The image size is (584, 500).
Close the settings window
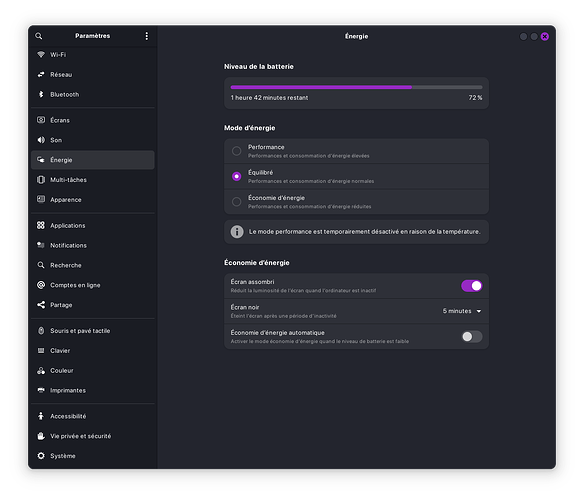[x=545, y=37]
